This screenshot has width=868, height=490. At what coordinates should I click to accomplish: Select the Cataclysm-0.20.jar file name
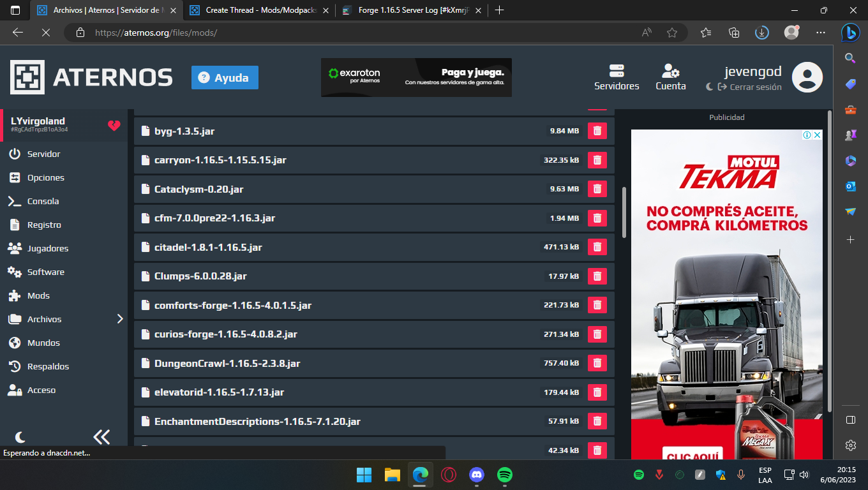198,189
